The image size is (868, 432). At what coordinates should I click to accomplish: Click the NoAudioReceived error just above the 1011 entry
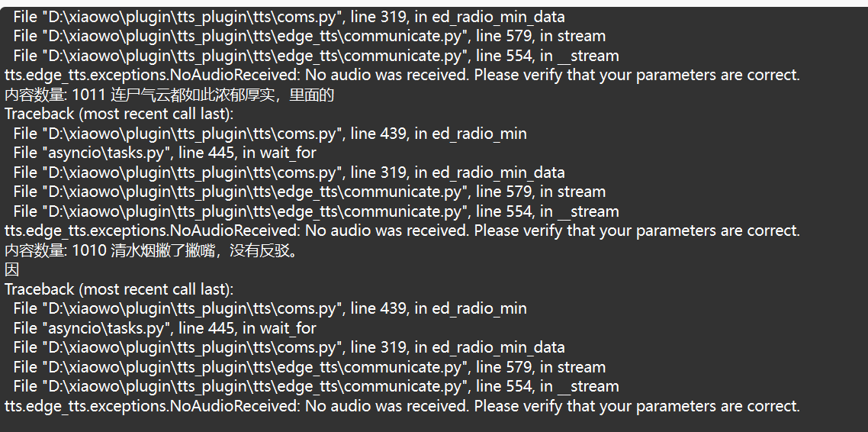click(x=403, y=75)
